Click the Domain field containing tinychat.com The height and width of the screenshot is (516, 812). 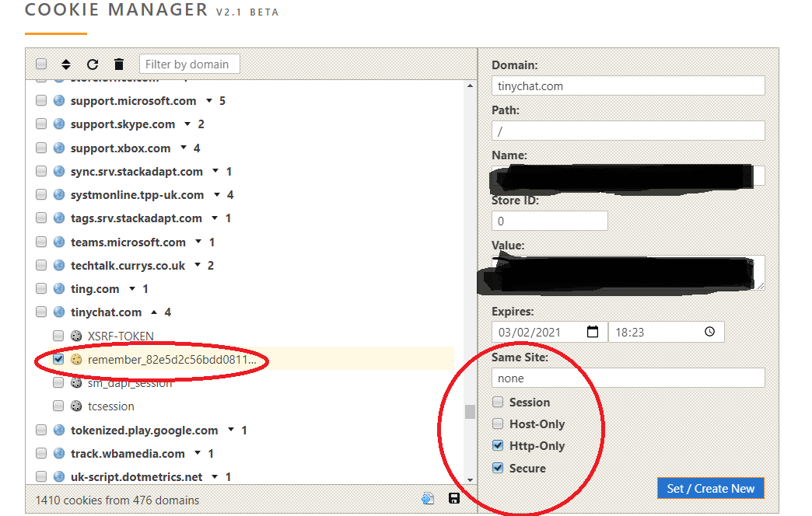tap(628, 86)
